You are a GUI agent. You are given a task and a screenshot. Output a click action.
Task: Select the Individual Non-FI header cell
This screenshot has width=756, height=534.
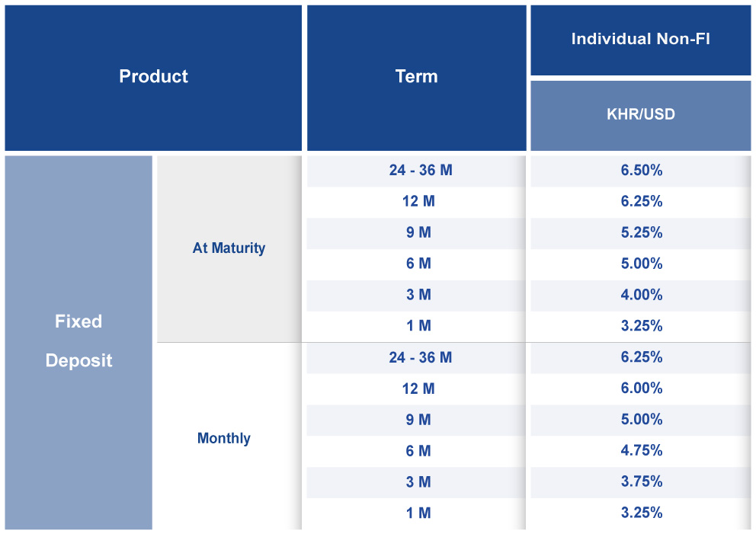click(x=640, y=40)
